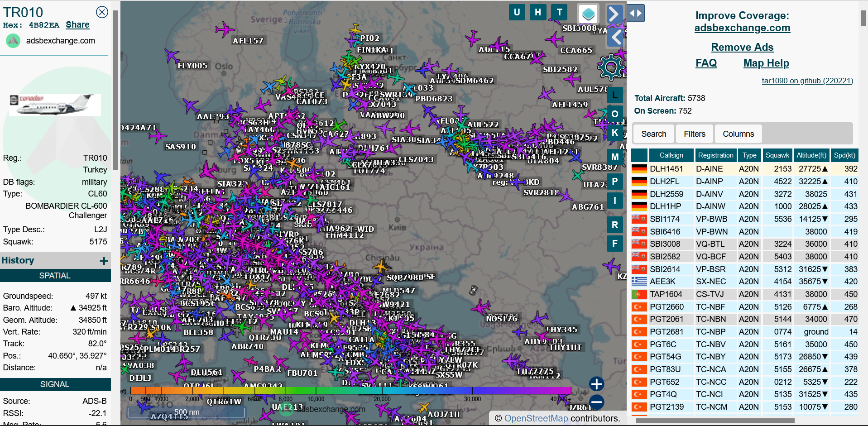Click the German flag beside DLH2FL
Screen dimensions: 868x426
tap(639, 182)
